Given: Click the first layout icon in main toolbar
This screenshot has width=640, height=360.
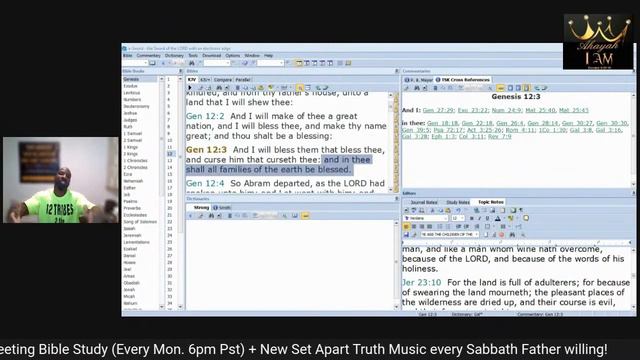Looking at the screenshot, I should point(299,63).
